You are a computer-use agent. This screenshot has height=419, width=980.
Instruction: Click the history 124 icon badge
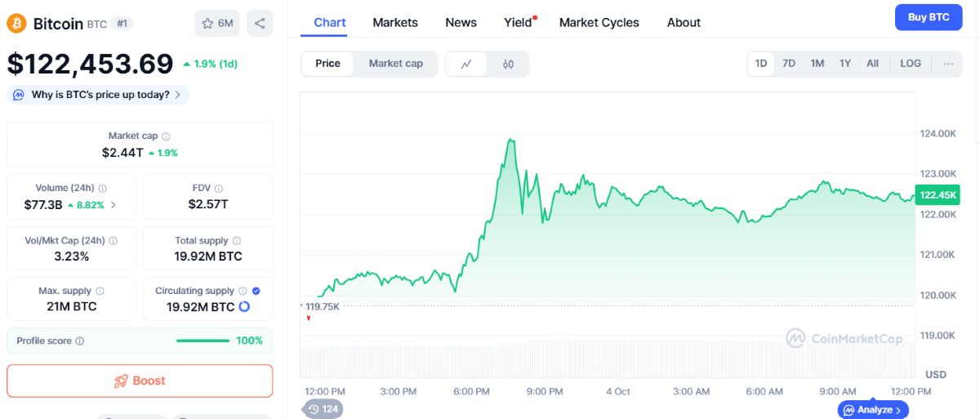[323, 409]
